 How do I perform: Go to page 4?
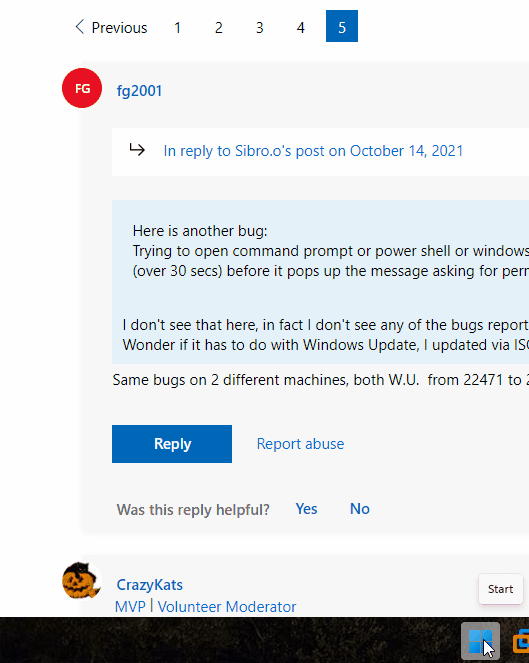coord(301,28)
